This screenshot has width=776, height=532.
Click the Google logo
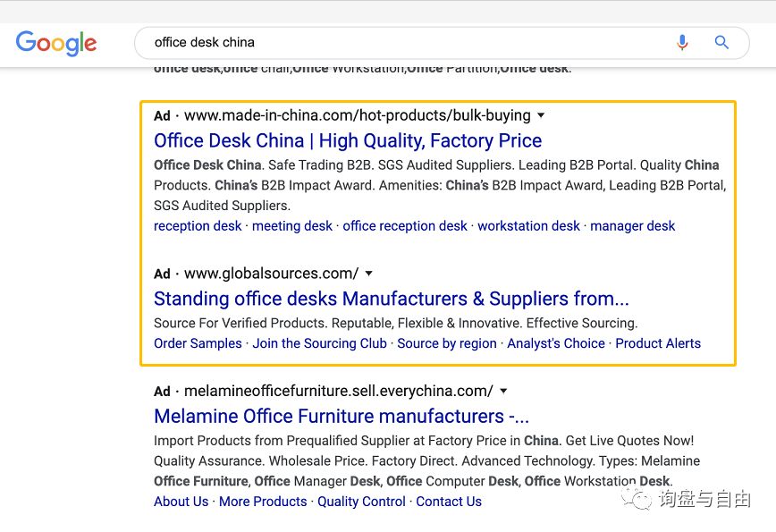(56, 43)
